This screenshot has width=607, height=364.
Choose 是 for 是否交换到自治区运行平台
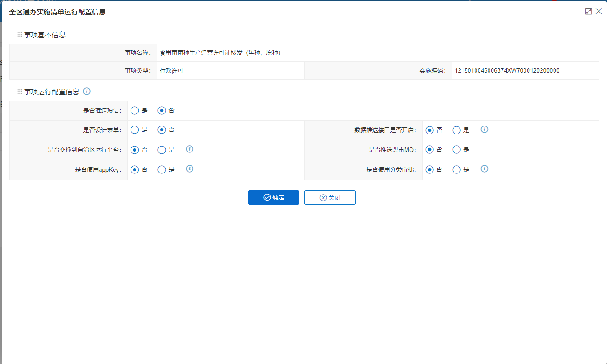(162, 150)
